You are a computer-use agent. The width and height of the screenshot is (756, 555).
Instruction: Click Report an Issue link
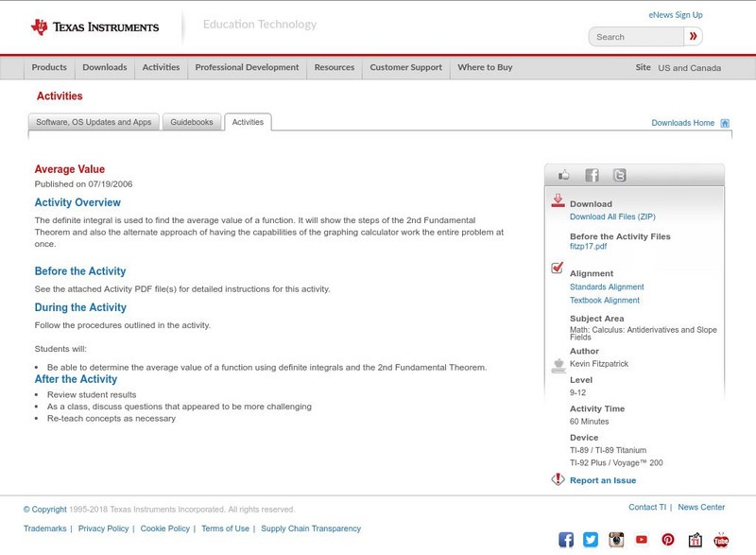pos(603,480)
